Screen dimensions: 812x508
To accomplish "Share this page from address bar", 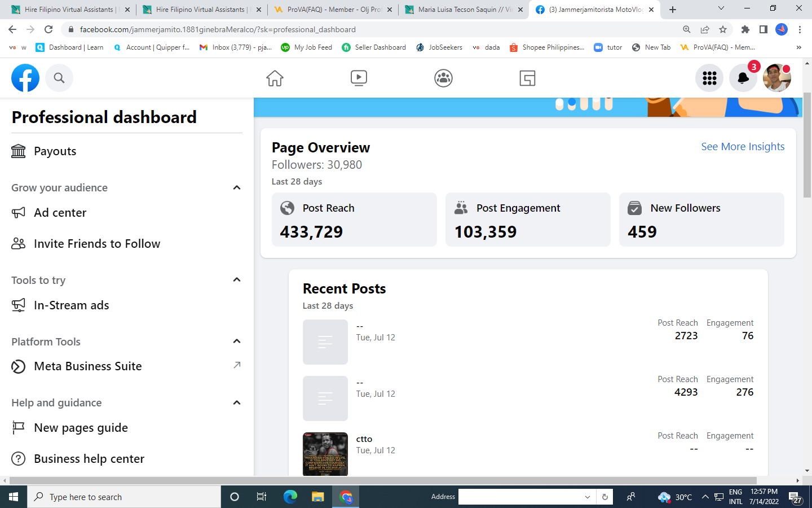I will click(705, 29).
